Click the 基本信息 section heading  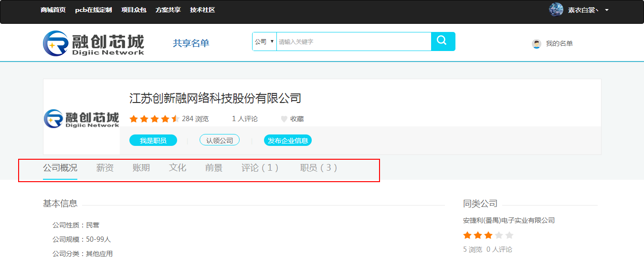click(x=60, y=204)
